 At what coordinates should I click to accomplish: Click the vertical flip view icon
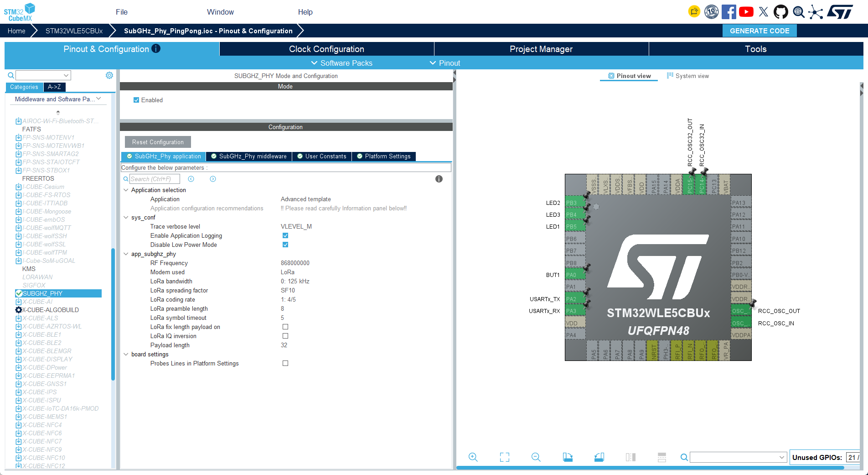pos(630,457)
